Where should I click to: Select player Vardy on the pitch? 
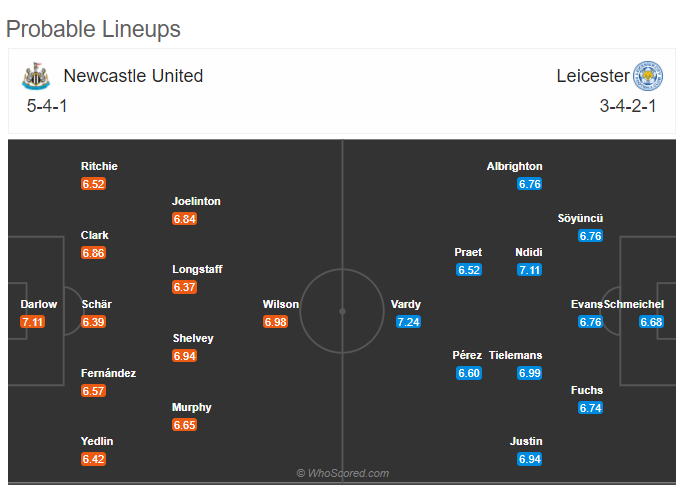tap(406, 304)
